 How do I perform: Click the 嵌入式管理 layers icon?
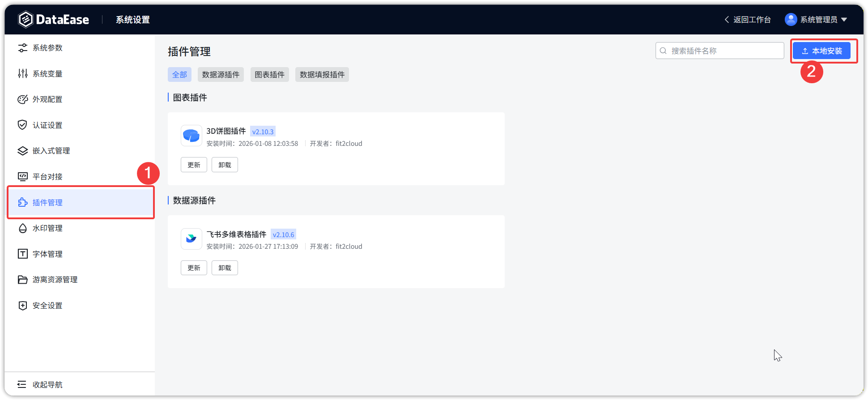(x=22, y=151)
